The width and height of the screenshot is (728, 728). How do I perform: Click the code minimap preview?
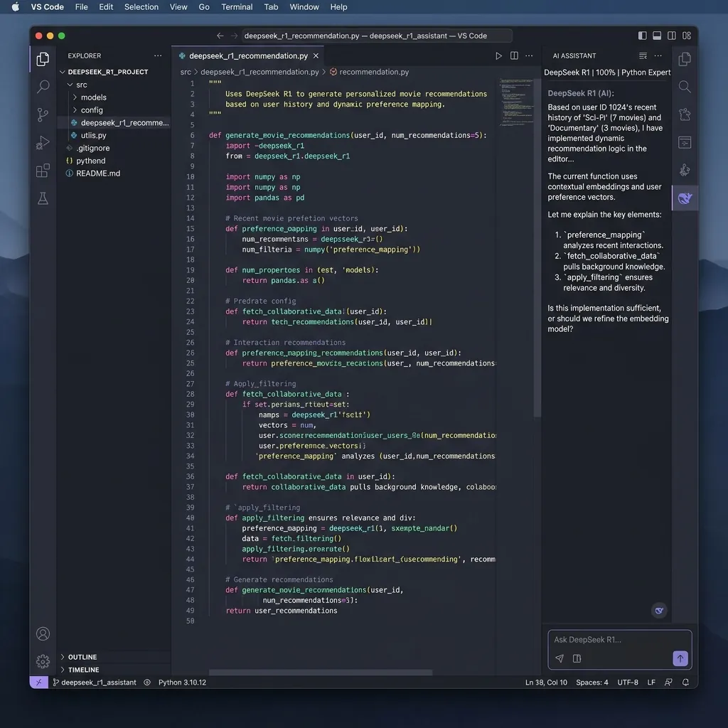coord(516,102)
